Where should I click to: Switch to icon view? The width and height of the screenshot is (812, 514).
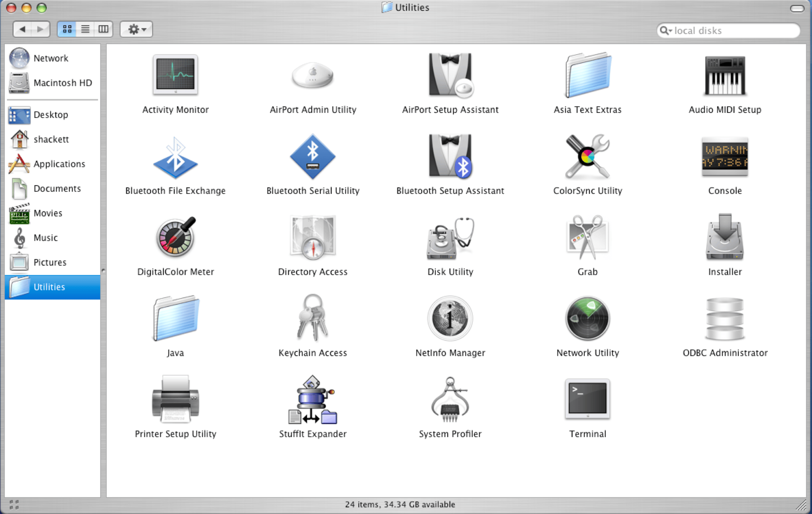67,29
